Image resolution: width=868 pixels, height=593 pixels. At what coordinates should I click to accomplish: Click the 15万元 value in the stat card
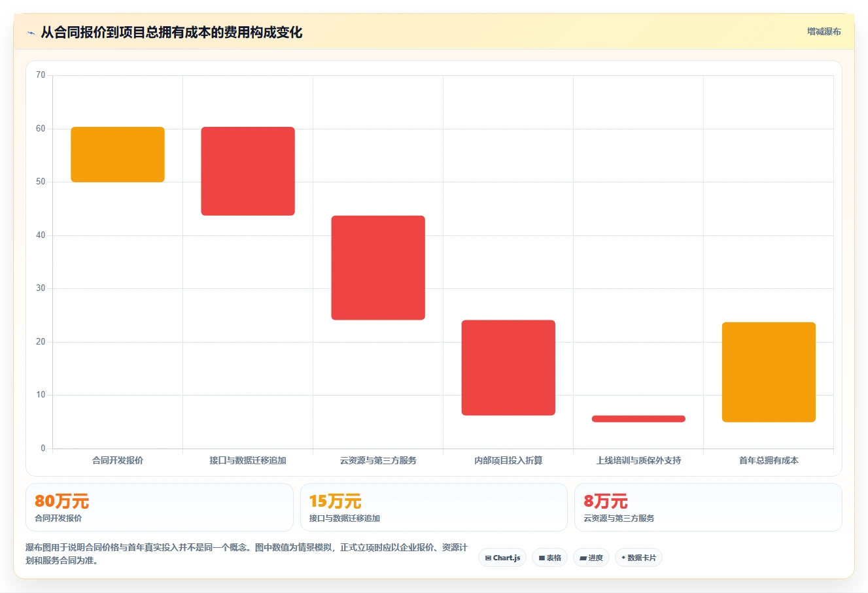[x=335, y=501]
